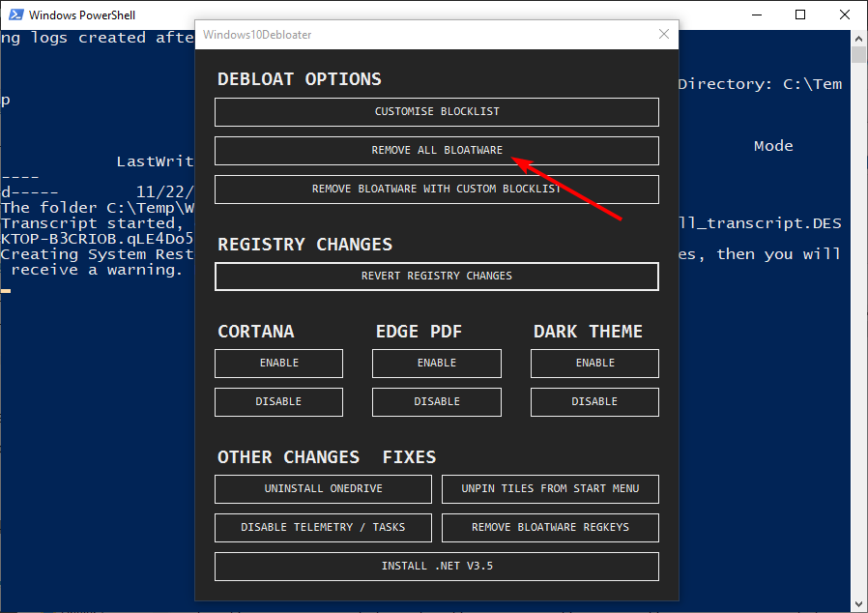Enable Cortana
868x613 pixels.
(279, 364)
